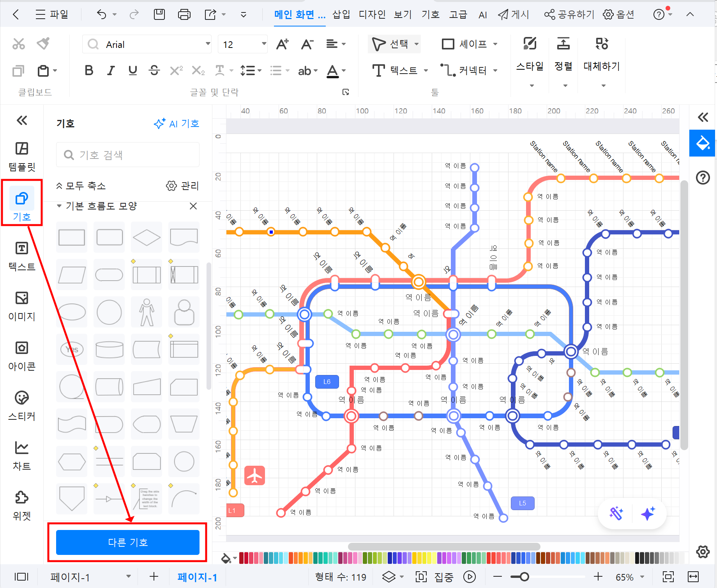Viewport: 717px width, 588px height.
Task: Click the AI 기호 link
Action: (177, 124)
